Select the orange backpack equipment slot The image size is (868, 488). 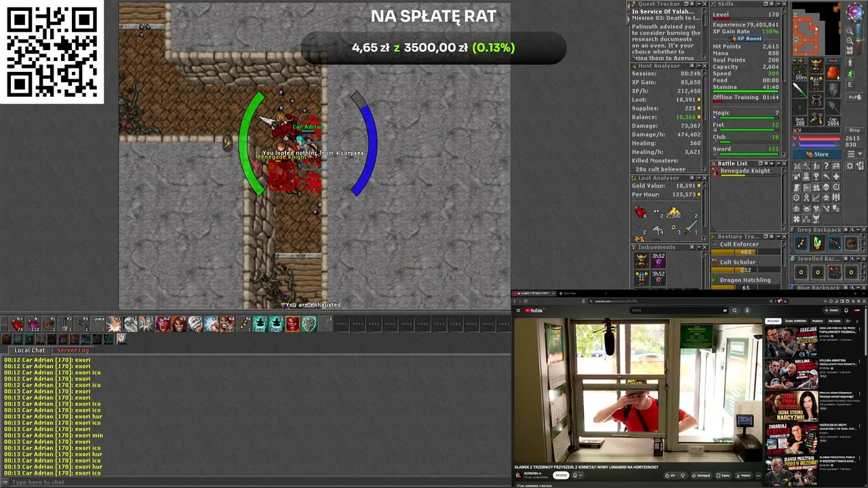[x=833, y=73]
